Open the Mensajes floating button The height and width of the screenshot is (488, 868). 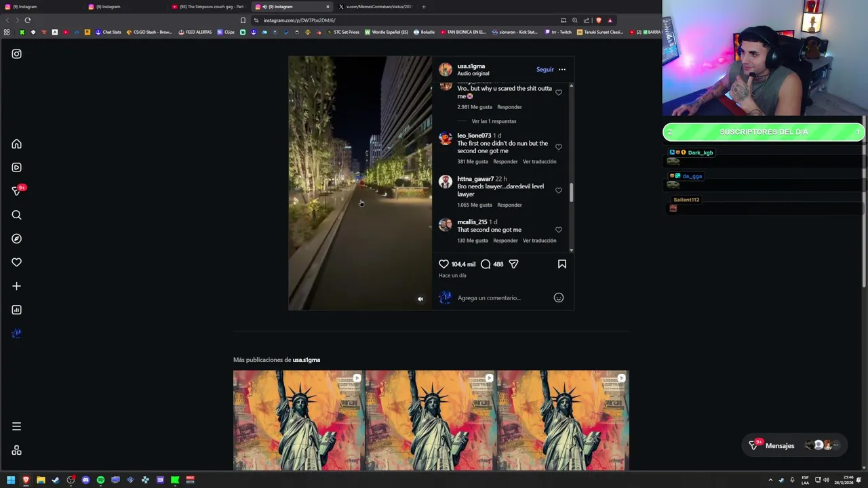[x=795, y=445]
